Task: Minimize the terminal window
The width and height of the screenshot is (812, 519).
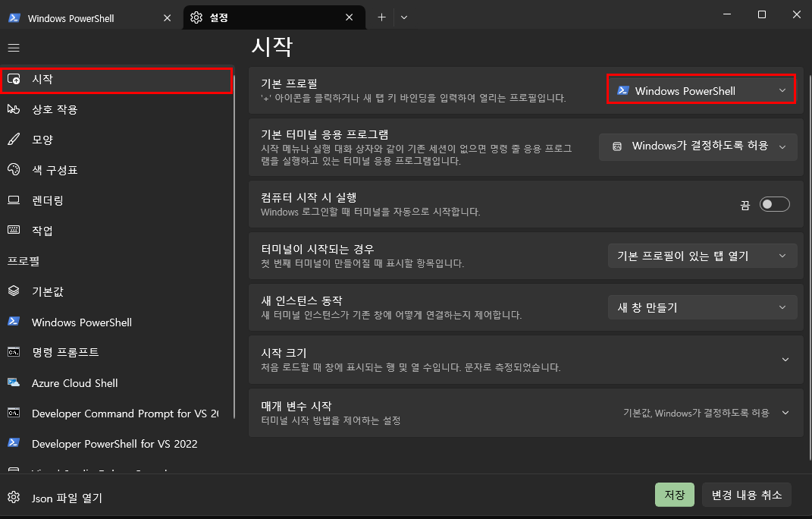Action: click(727, 14)
